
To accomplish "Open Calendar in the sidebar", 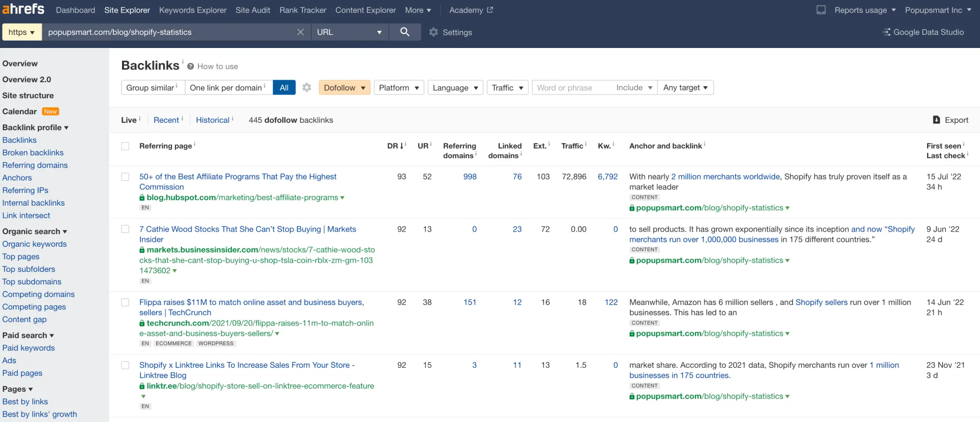I will point(20,111).
